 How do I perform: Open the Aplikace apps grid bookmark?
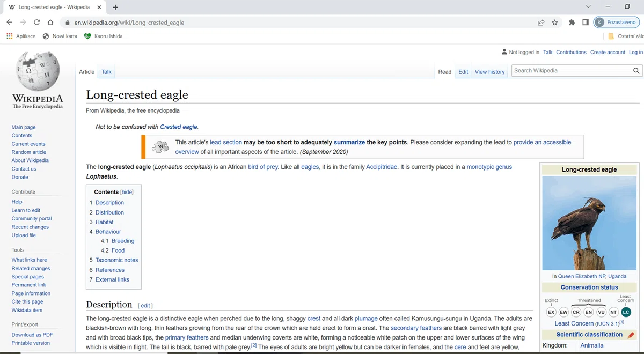point(21,36)
